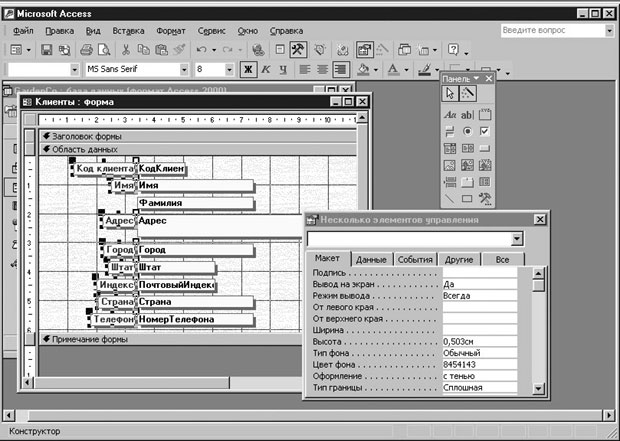Click the Undo arrow icon
The height and width of the screenshot is (441, 620).
202,50
